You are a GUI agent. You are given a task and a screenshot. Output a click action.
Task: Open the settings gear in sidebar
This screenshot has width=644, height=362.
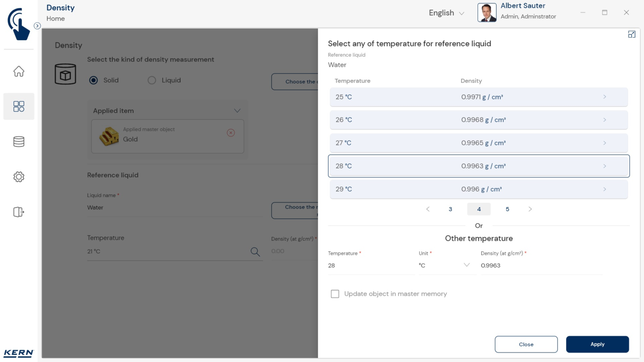coord(19,177)
